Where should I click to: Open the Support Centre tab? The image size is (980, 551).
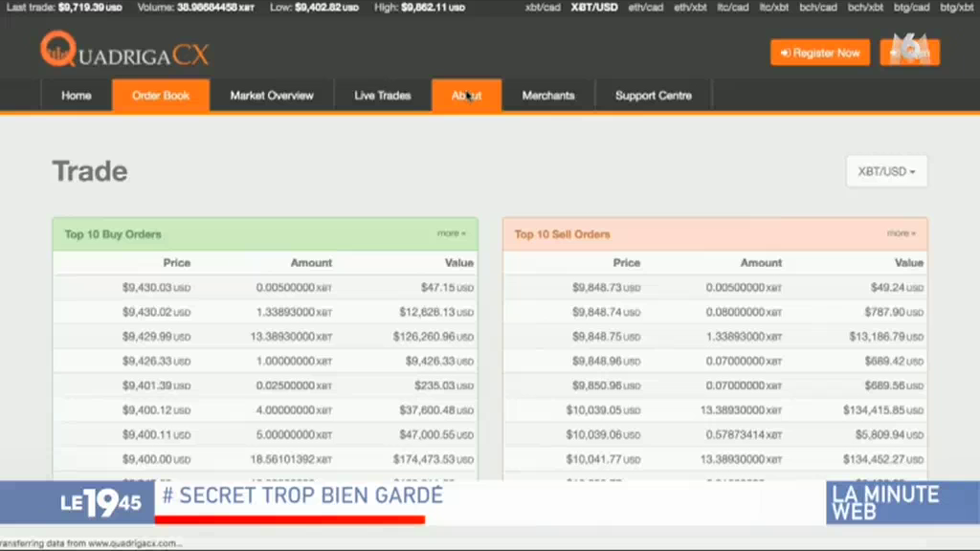point(653,96)
